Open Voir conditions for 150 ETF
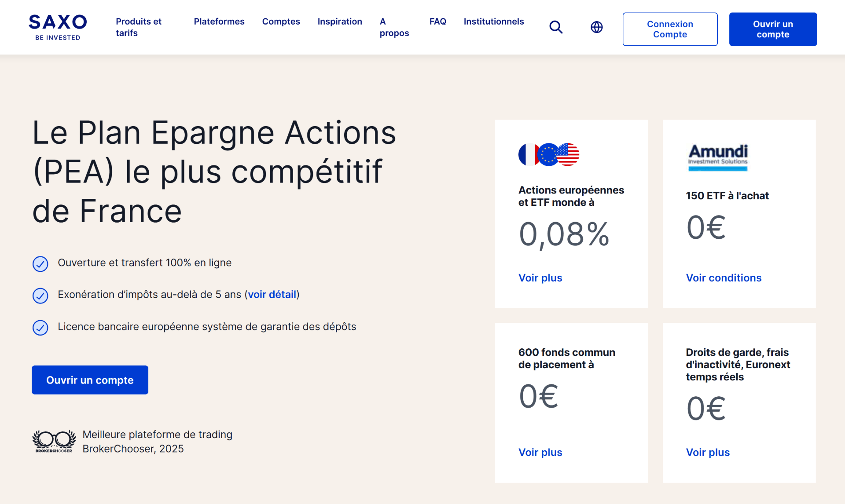Image resolution: width=845 pixels, height=504 pixels. 724,278
